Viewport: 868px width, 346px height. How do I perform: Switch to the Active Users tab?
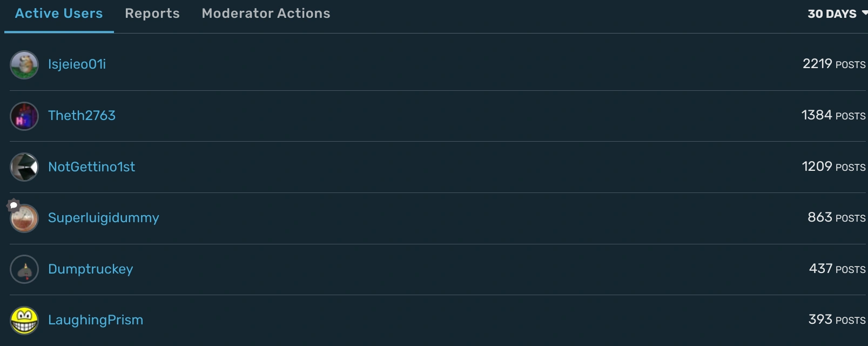coord(59,14)
